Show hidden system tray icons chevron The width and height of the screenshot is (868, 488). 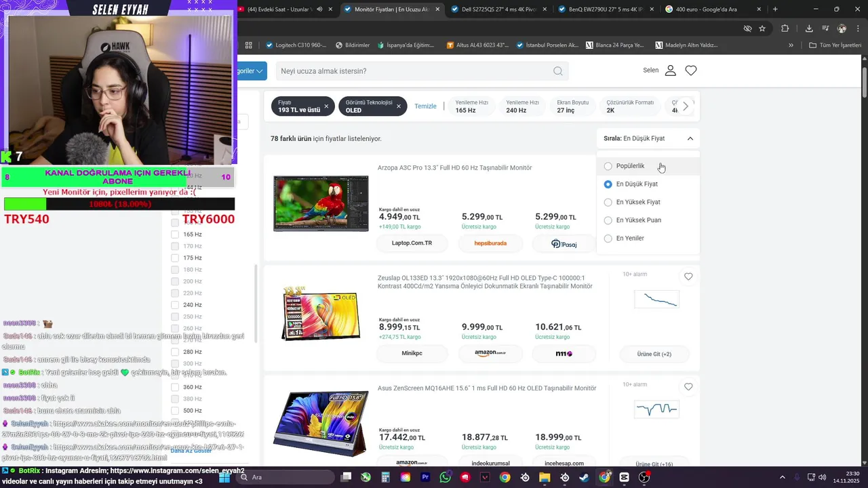[782, 477]
